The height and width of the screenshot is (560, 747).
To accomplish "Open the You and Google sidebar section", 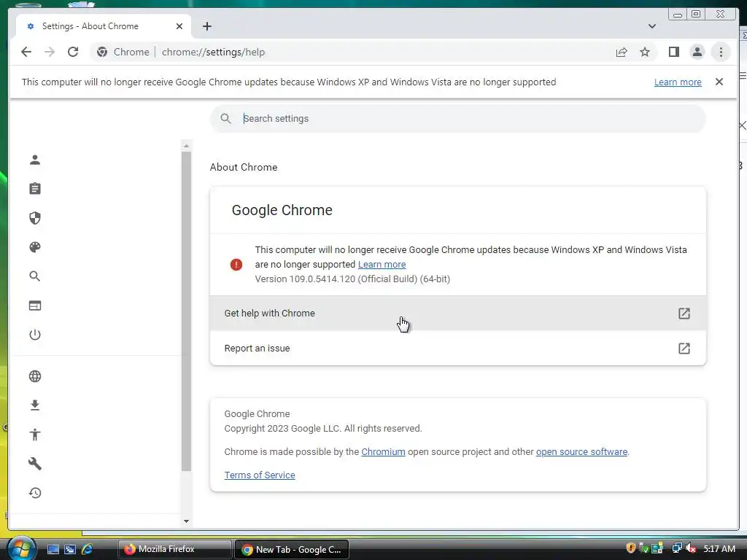I will pyautogui.click(x=35, y=160).
